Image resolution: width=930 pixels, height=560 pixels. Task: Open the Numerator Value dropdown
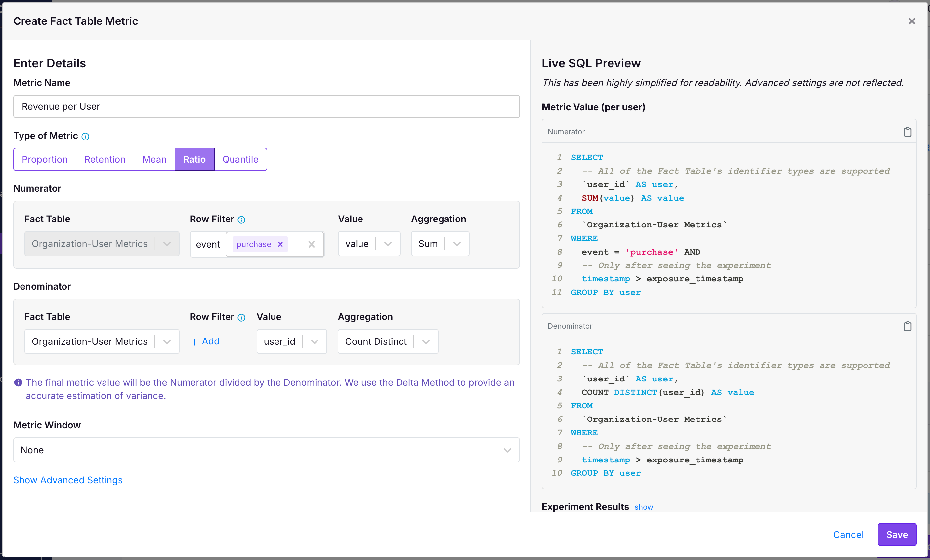click(x=369, y=244)
